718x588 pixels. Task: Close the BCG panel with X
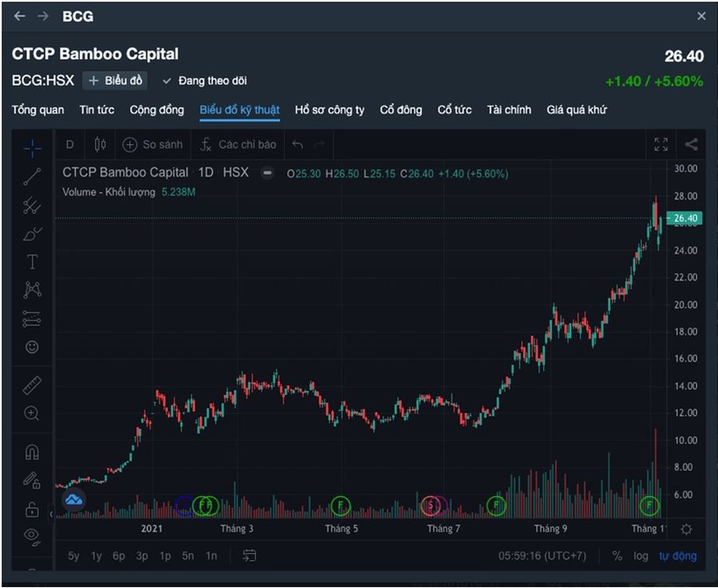tap(701, 16)
